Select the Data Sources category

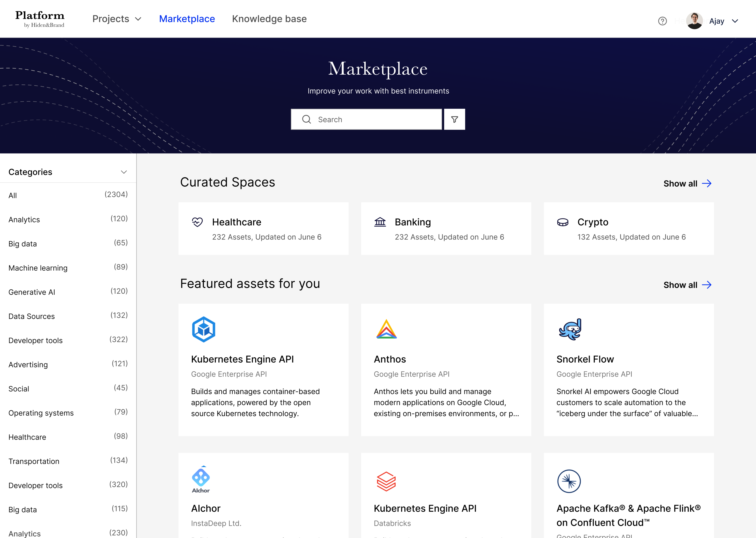pyautogui.click(x=68, y=316)
